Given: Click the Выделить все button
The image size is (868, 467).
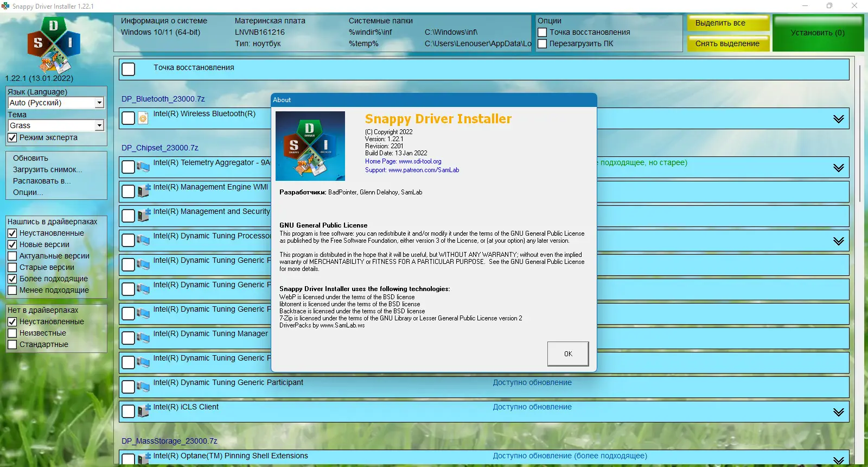Looking at the screenshot, I should [x=729, y=23].
